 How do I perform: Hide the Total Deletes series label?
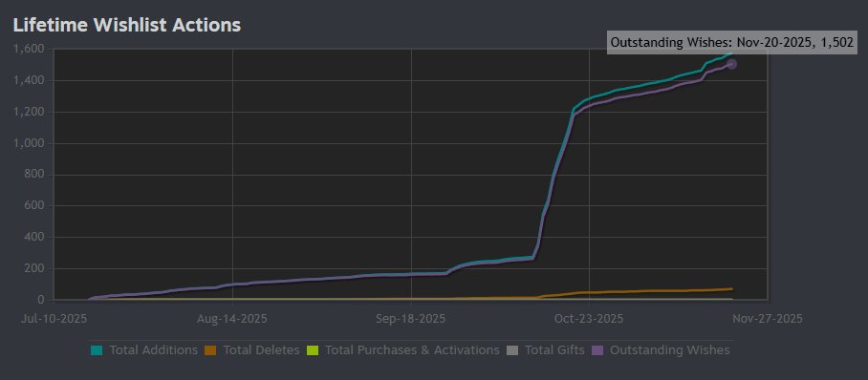pyautogui.click(x=261, y=350)
